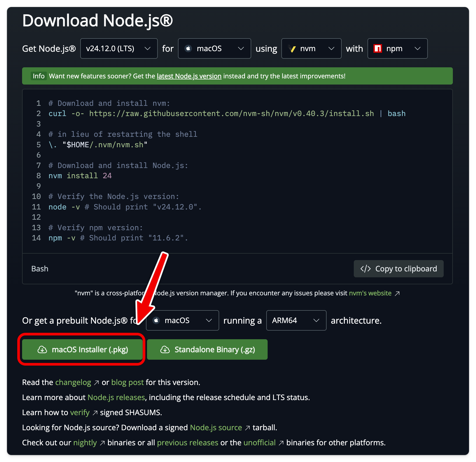Viewport: 476px width, 462px height.
Task: Click the curl install command on line 2
Action: pos(227,114)
